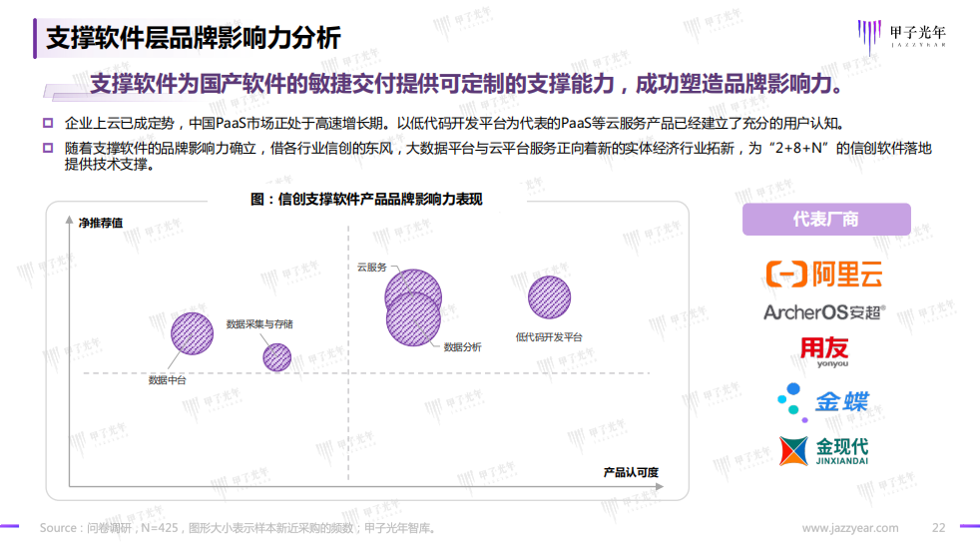The height and width of the screenshot is (549, 980).
Task: Click the slide title 支撑软件层品牌影响力分析
Action: point(194,38)
